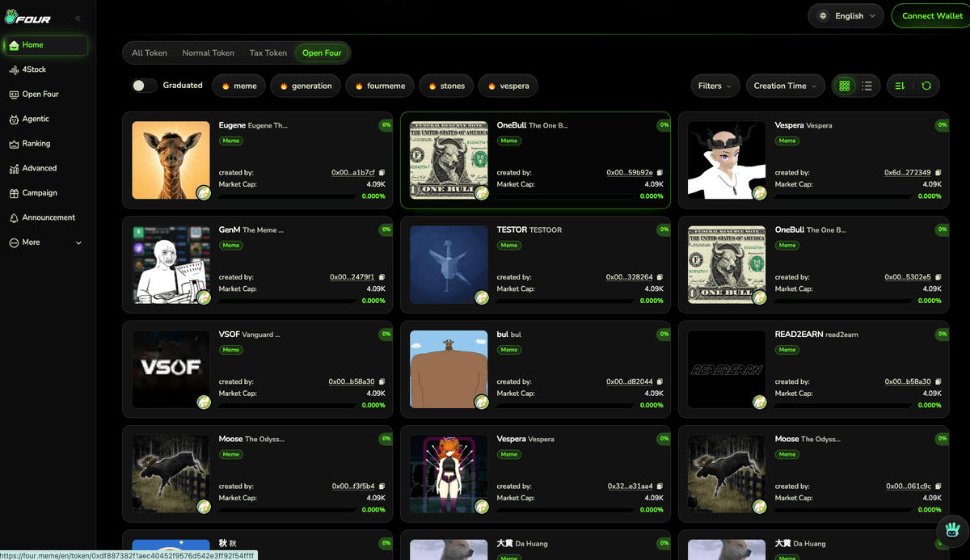Image resolution: width=970 pixels, height=560 pixels.
Task: Open the mascot chat widget
Action: (x=952, y=532)
